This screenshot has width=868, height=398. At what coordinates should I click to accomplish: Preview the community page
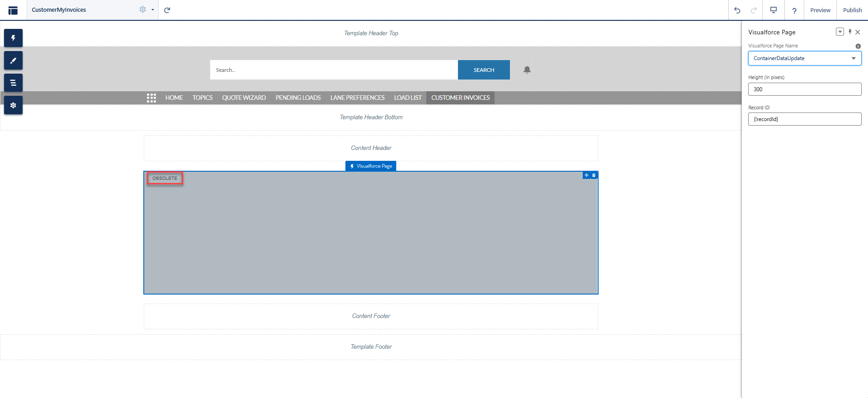pyautogui.click(x=820, y=10)
